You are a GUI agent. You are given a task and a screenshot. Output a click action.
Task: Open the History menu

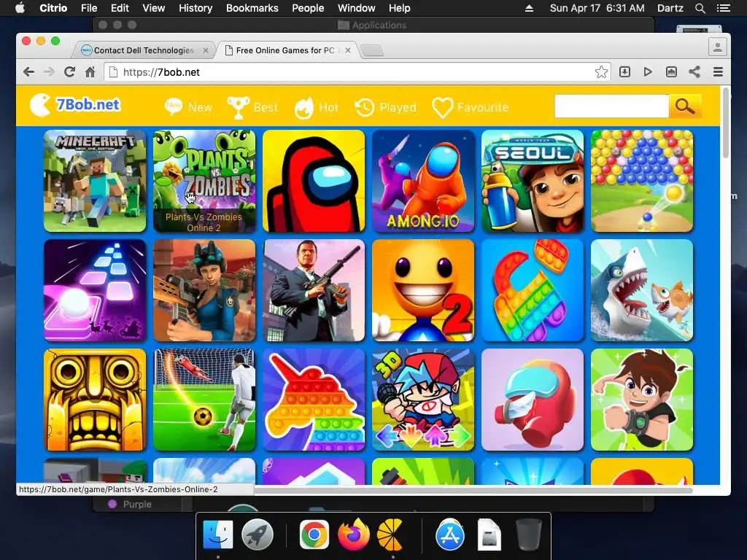[196, 8]
